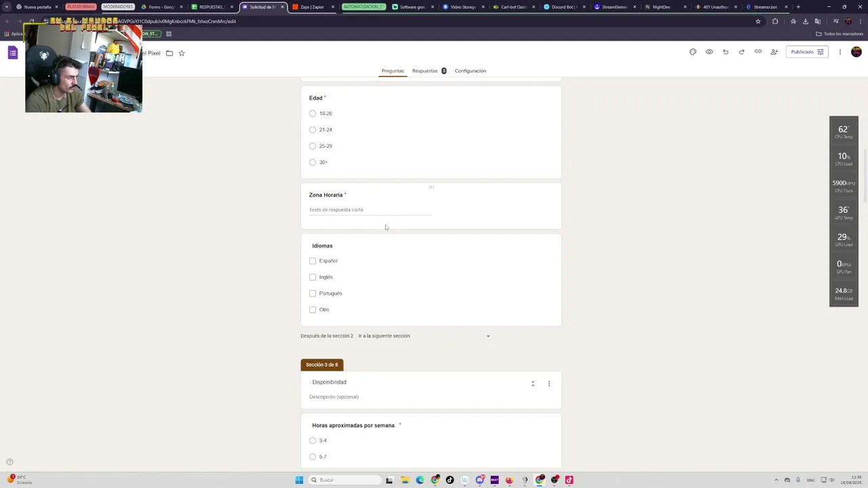Image resolution: width=868 pixels, height=488 pixels.
Task: Click the Texto de respuesta corta field
Action: 370,210
